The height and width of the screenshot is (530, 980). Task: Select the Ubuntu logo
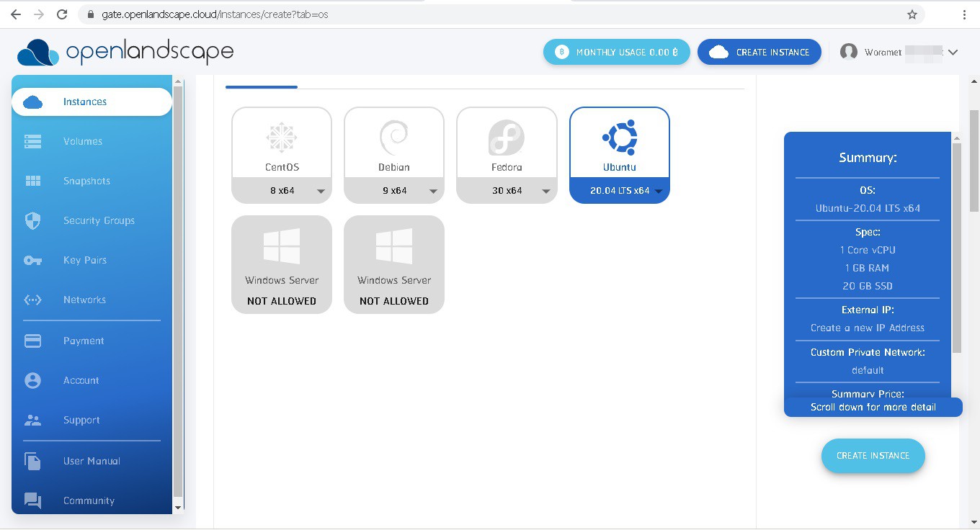620,138
